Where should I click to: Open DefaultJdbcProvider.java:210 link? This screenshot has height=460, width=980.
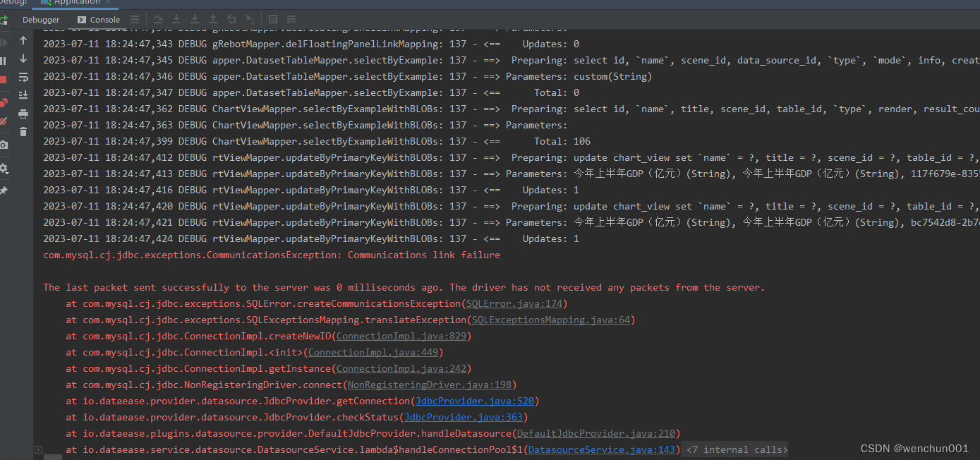pyautogui.click(x=596, y=434)
